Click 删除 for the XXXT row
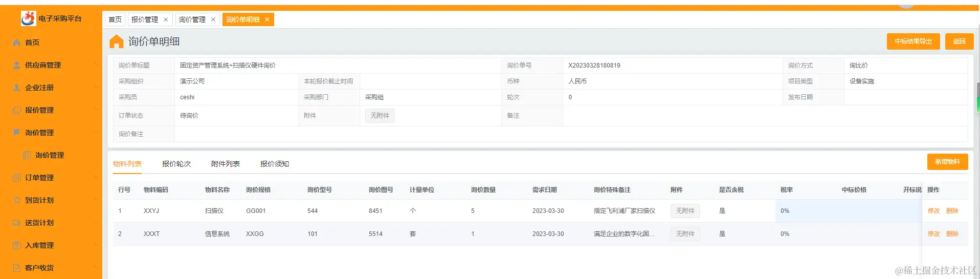Image resolution: width=980 pixels, height=279 pixels. pyautogui.click(x=952, y=234)
